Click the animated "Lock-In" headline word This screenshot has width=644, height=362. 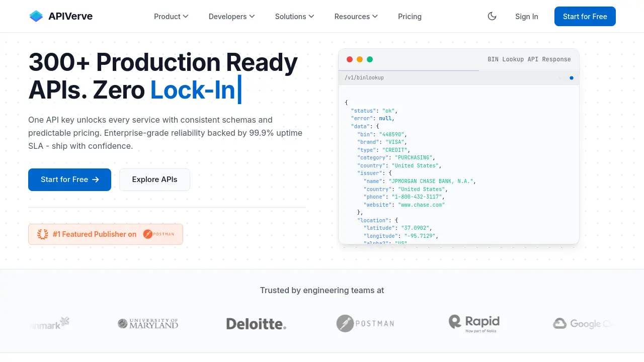193,90
